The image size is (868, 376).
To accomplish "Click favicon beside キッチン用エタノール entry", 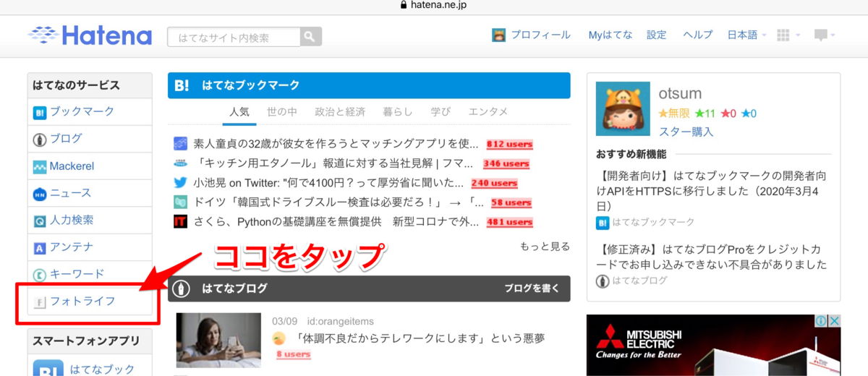I will tap(181, 163).
